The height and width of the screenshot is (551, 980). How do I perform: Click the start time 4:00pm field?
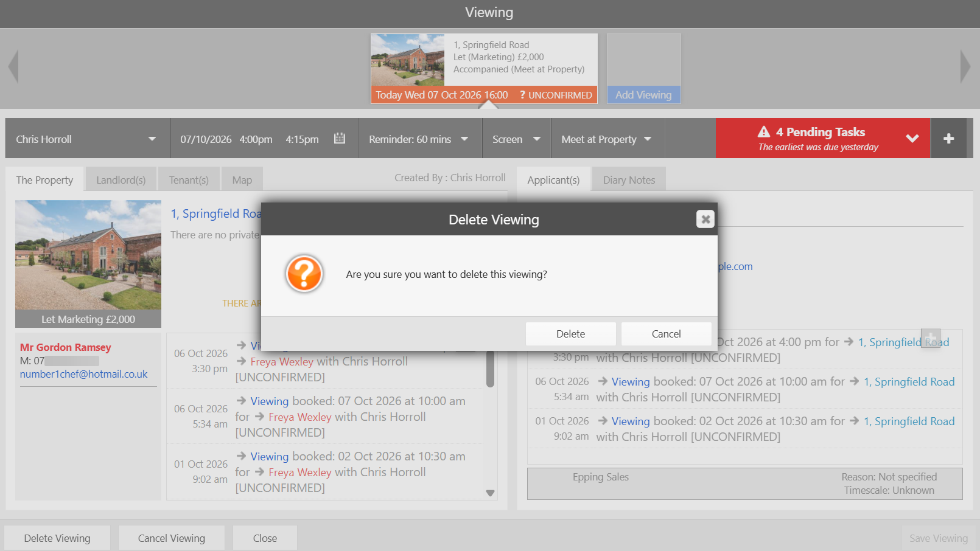[x=256, y=139]
